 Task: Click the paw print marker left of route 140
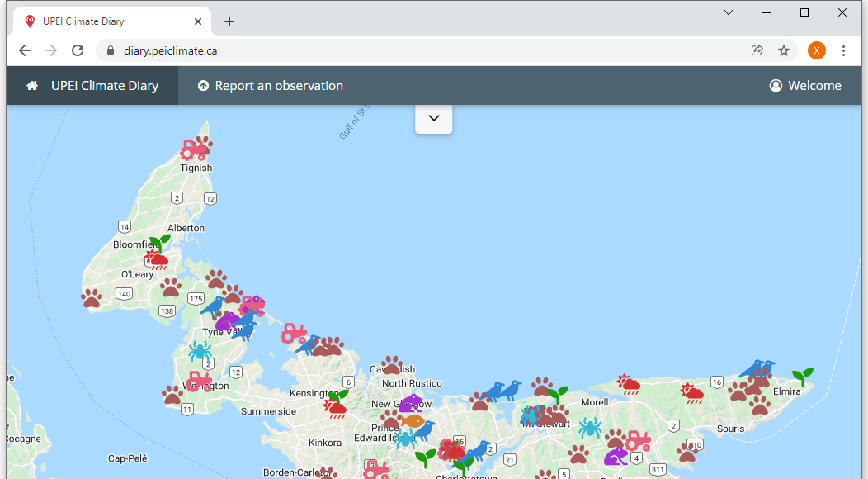tap(92, 298)
